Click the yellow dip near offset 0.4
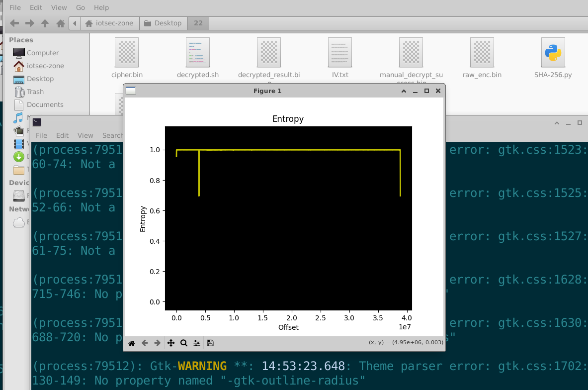Viewport: 588px width, 390px height. tap(199, 173)
